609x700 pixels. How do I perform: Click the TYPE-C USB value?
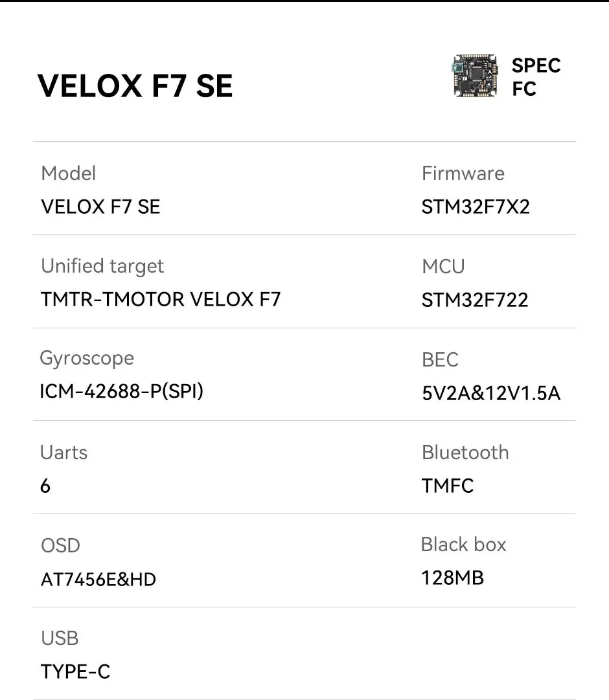click(x=75, y=672)
